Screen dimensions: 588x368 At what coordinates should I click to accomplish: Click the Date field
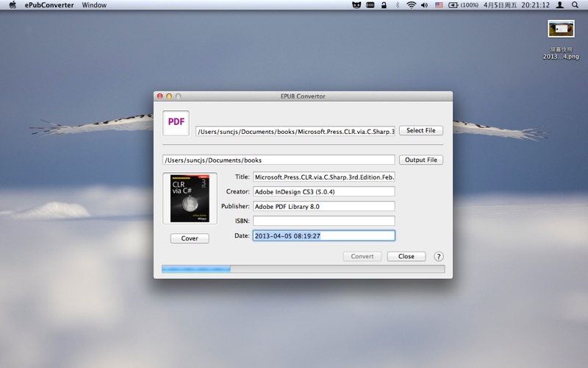324,236
